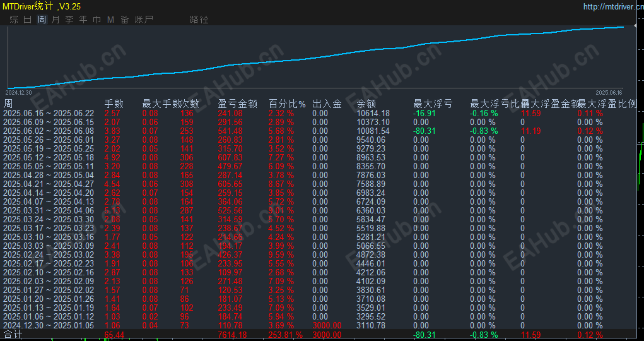
Task: Select week row 2025.06.16 ~ 2025.06.22
Action: [x=49, y=113]
